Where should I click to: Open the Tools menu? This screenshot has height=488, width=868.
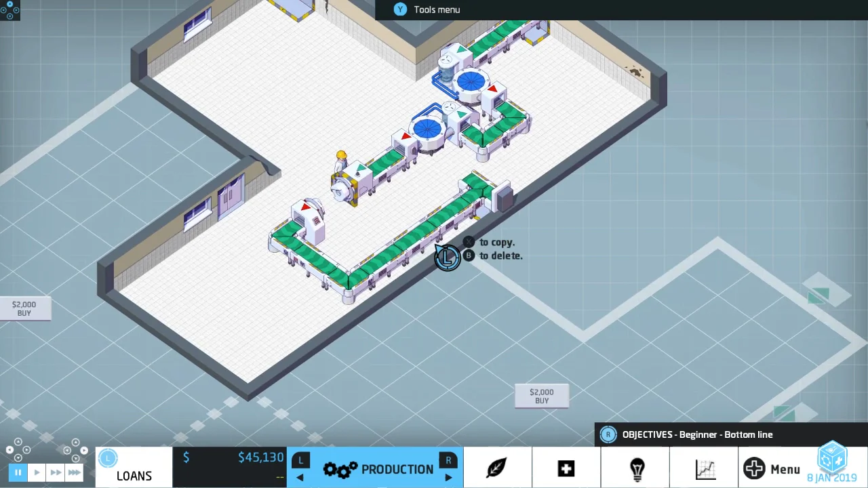437,9
